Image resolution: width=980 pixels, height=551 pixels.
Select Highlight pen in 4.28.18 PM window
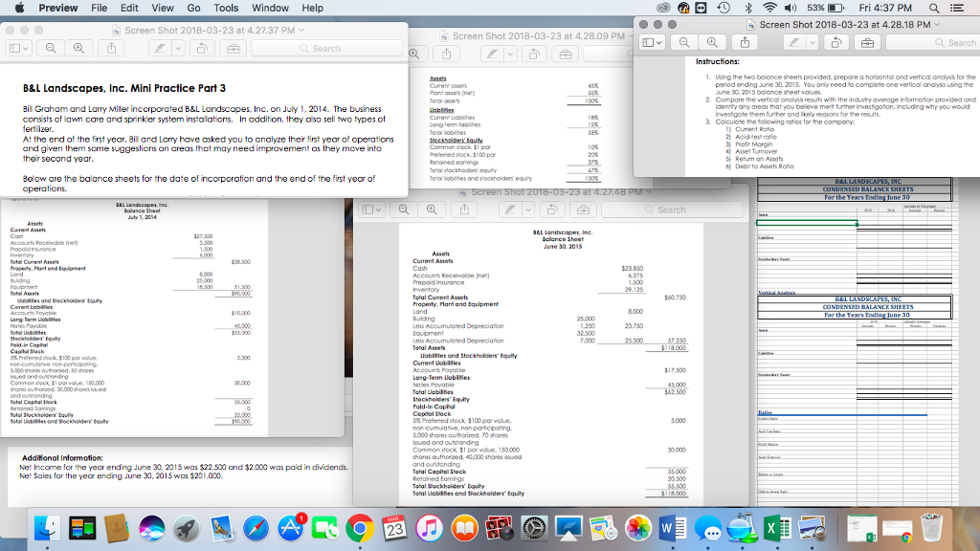[x=794, y=42]
